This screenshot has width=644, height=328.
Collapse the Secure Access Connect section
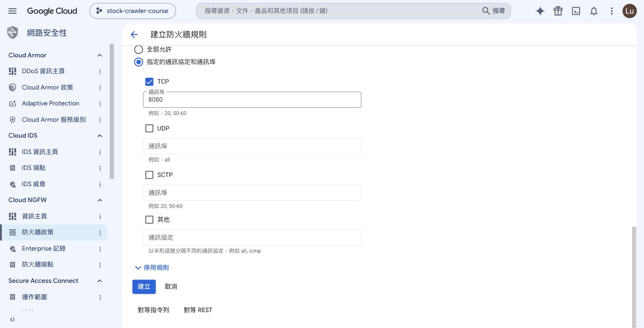99,281
